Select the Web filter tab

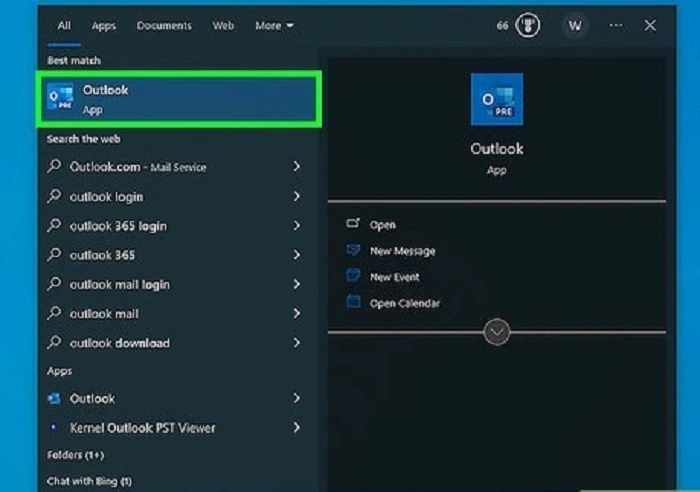pos(223,26)
